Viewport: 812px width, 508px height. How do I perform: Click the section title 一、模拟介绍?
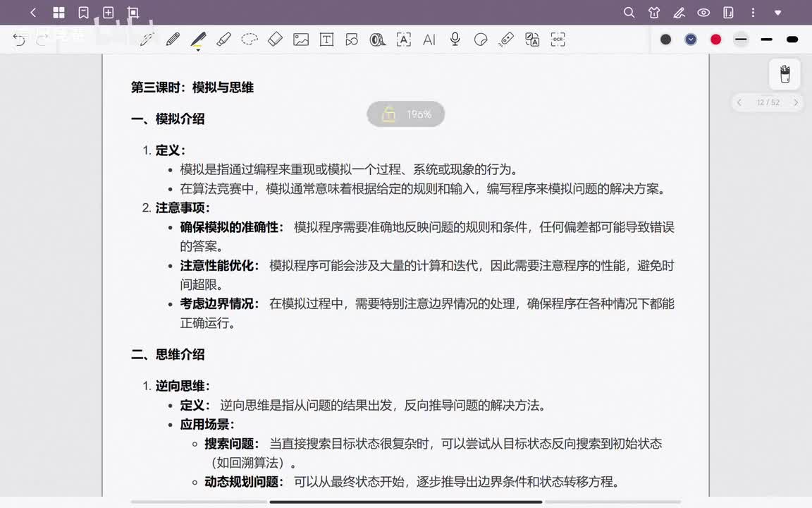click(x=168, y=119)
